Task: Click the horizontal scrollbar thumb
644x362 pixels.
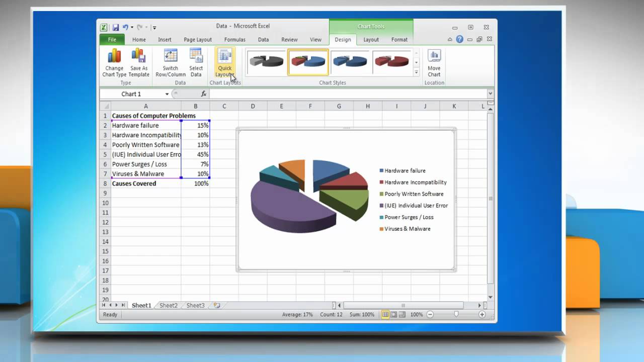Action: pyautogui.click(x=403, y=305)
